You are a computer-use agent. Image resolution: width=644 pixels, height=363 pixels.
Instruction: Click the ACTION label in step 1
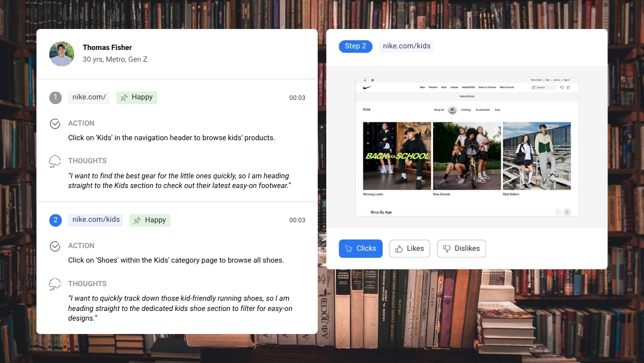pos(81,123)
